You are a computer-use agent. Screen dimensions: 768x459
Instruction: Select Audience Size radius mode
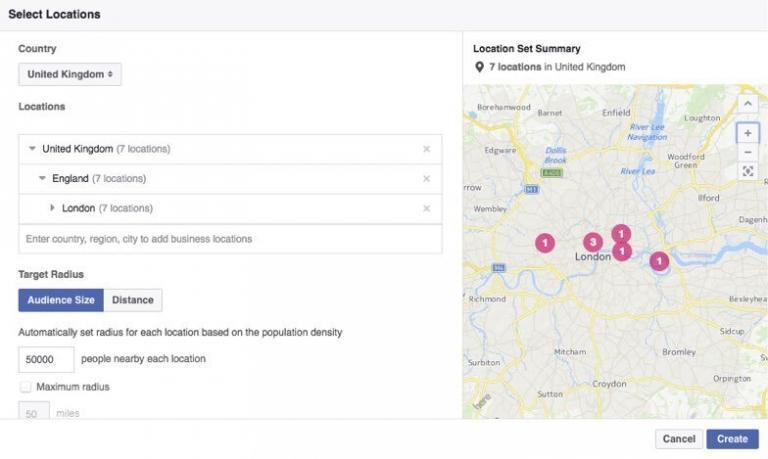61,300
